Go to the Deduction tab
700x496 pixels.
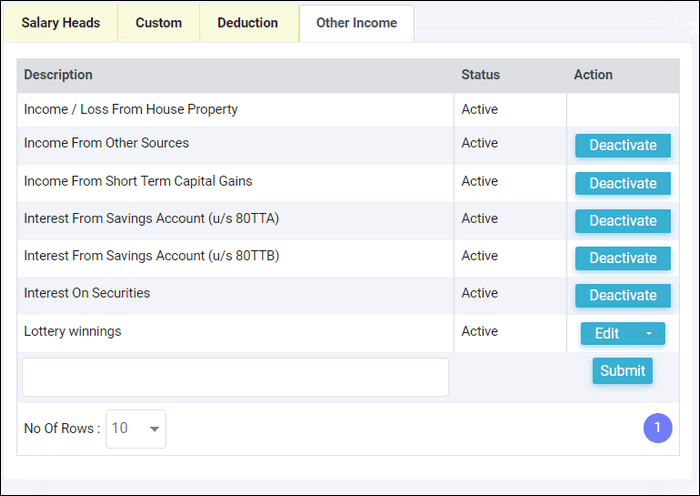click(248, 23)
